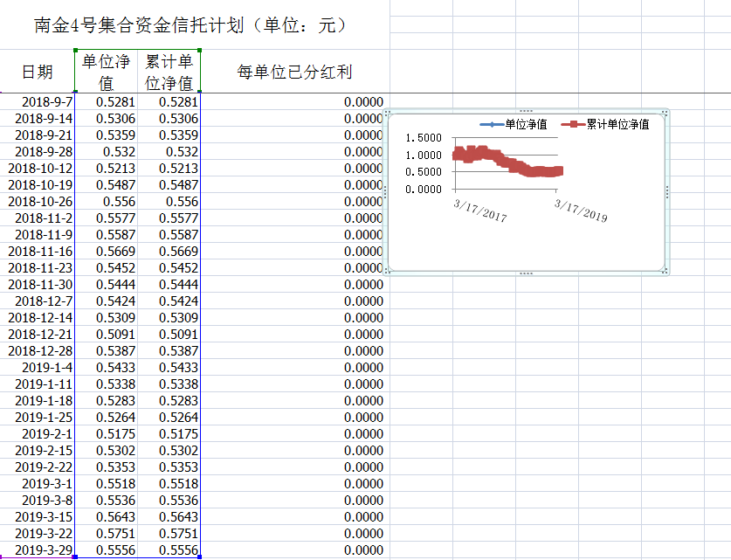Select date cell 2018-9-14
Image resolution: width=731 pixels, height=560 pixels.
pyautogui.click(x=38, y=119)
